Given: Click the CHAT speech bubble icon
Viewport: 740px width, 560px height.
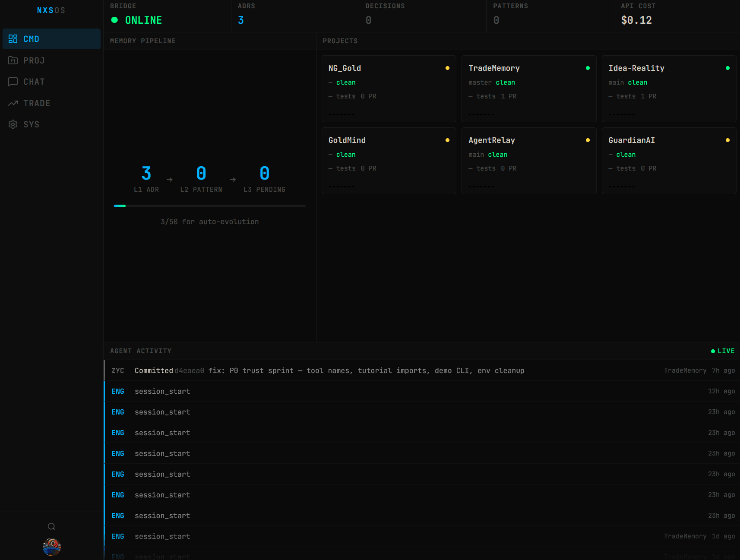Looking at the screenshot, I should click(13, 82).
